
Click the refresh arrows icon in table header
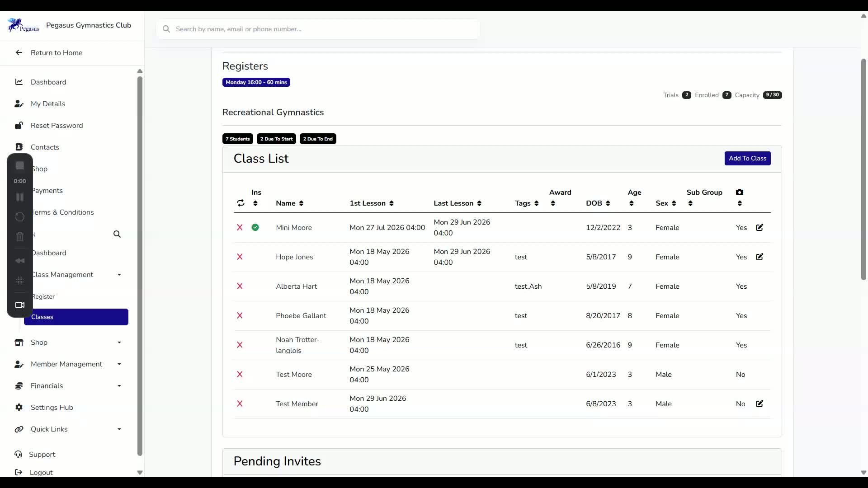point(241,203)
